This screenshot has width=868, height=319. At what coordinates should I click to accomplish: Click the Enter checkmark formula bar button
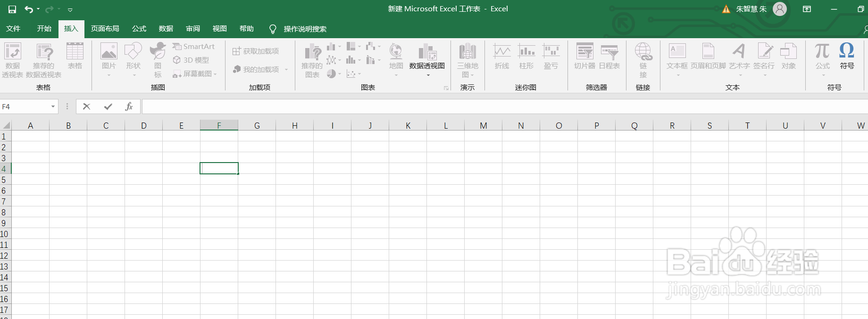(108, 107)
